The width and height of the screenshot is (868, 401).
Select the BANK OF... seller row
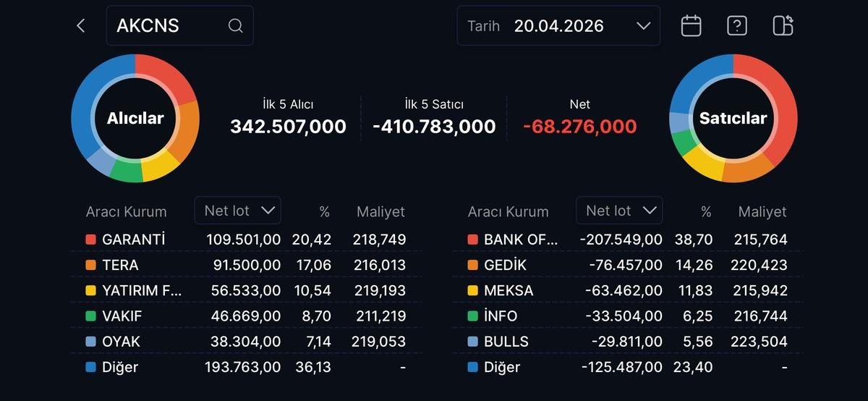pyautogui.click(x=627, y=240)
